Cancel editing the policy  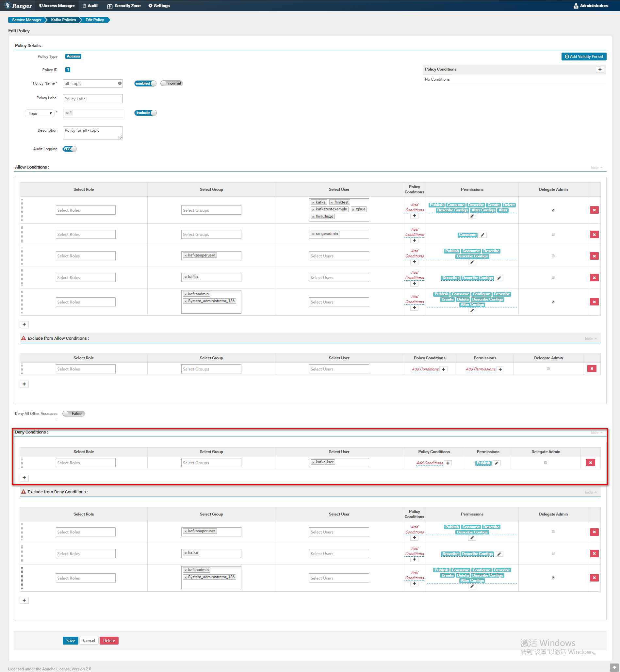point(89,640)
